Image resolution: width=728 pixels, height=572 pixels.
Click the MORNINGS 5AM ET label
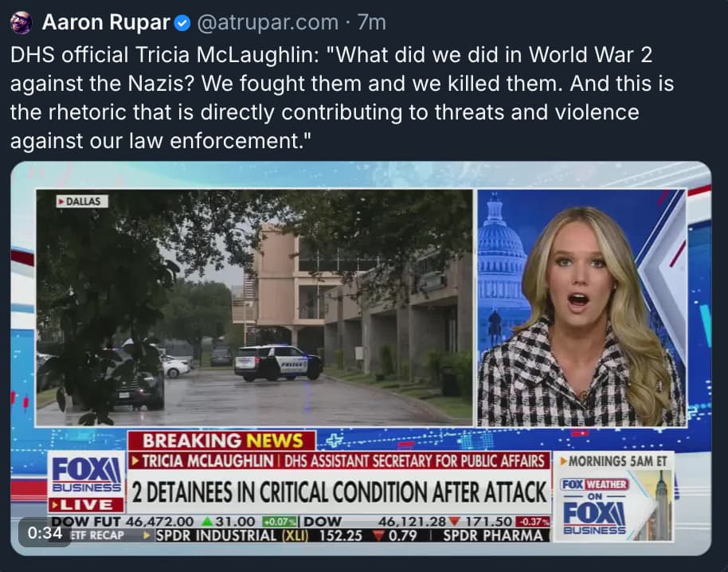click(614, 461)
